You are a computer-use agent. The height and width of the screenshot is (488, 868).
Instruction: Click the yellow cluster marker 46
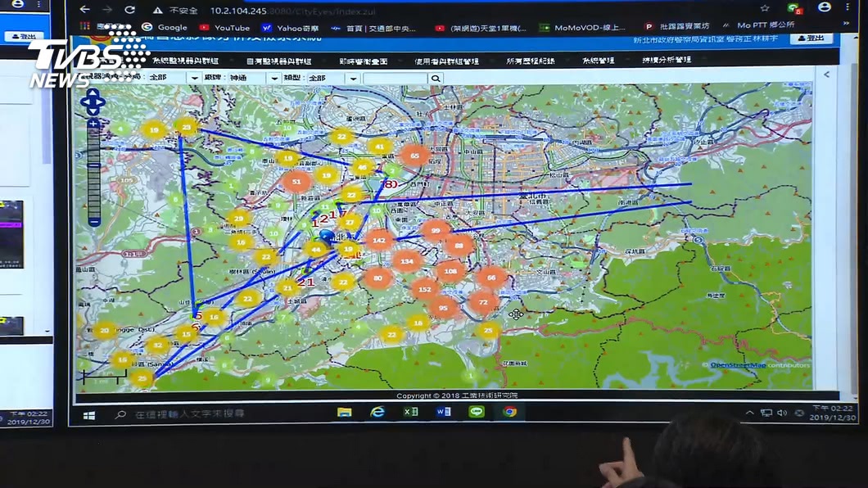(x=362, y=166)
